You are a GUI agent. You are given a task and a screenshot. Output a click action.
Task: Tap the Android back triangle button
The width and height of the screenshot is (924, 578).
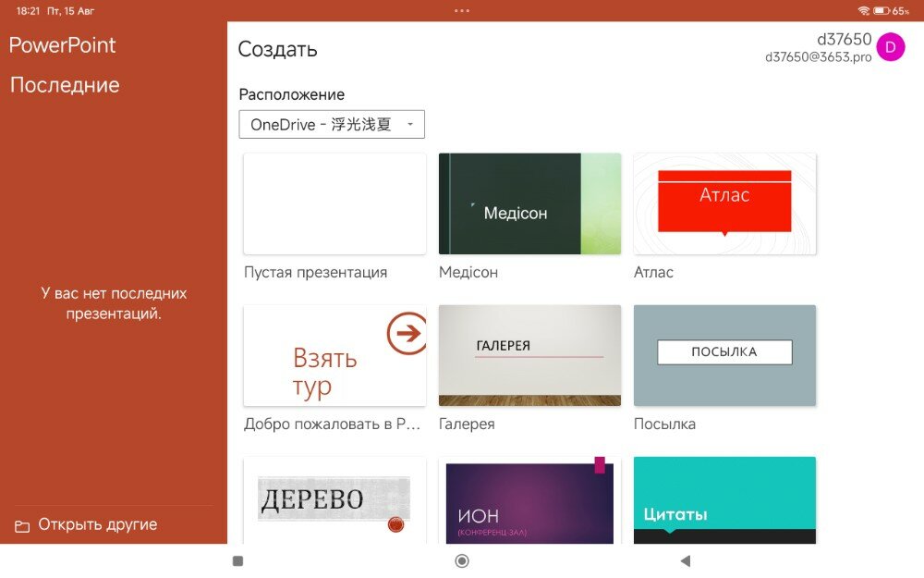[685, 561]
